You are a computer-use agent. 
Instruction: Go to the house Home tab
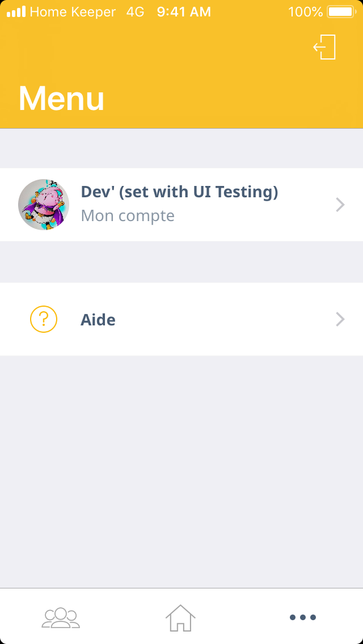tap(180, 617)
